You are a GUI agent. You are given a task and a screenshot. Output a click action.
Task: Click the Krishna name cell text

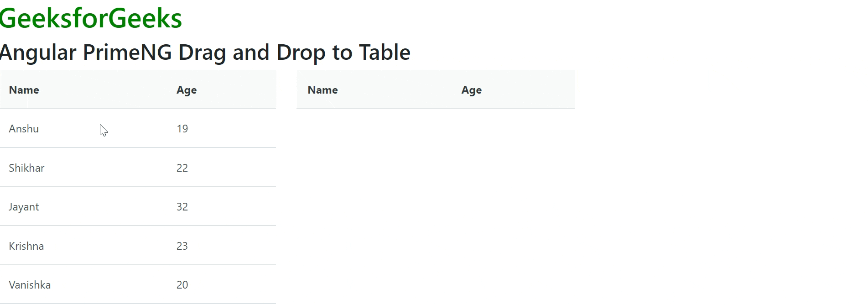[x=26, y=246]
